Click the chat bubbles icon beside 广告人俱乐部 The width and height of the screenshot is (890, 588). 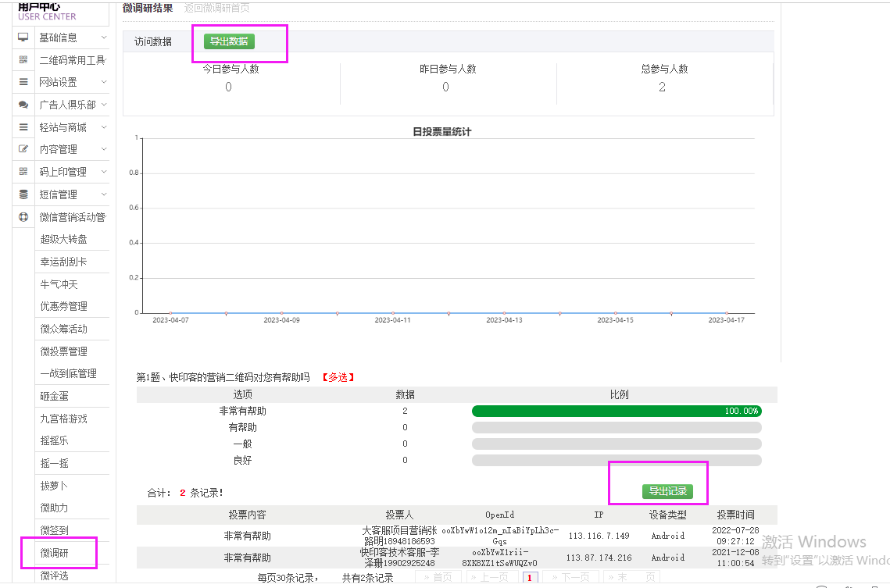[23, 105]
